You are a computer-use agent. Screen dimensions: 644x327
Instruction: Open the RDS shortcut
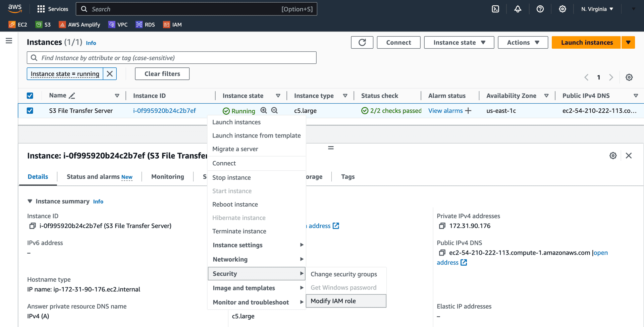[x=145, y=24]
